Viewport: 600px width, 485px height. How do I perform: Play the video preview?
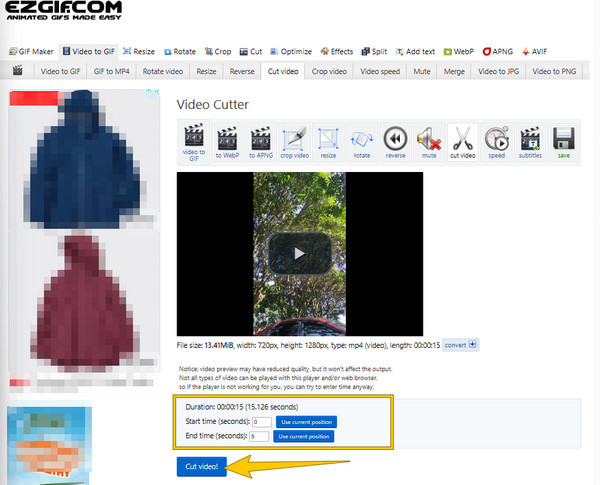point(300,253)
